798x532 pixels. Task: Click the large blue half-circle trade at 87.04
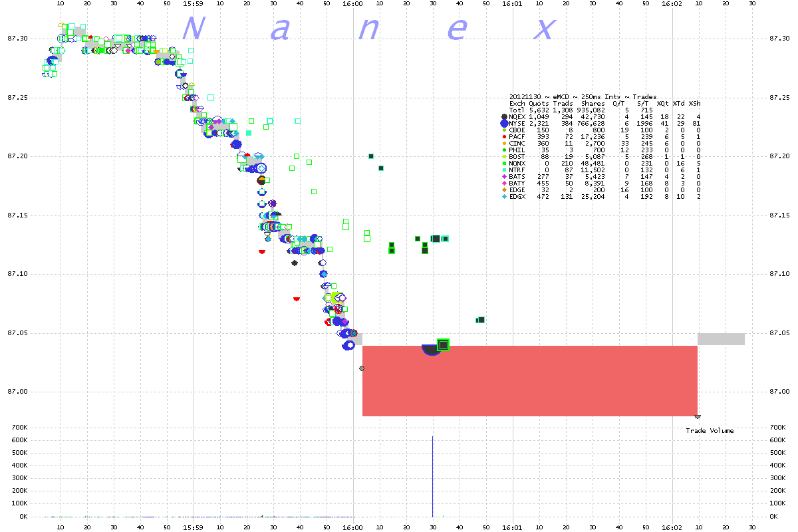(431, 350)
